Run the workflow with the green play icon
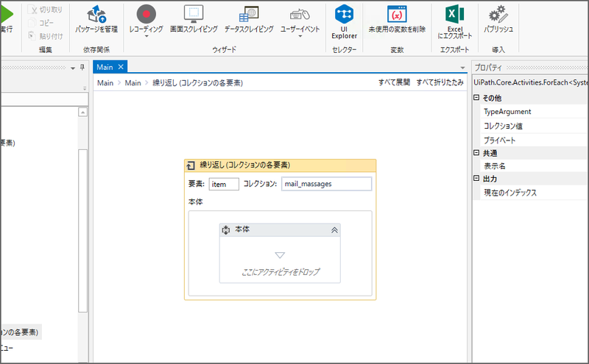Image resolution: width=589 pixels, height=364 pixels. (6, 14)
